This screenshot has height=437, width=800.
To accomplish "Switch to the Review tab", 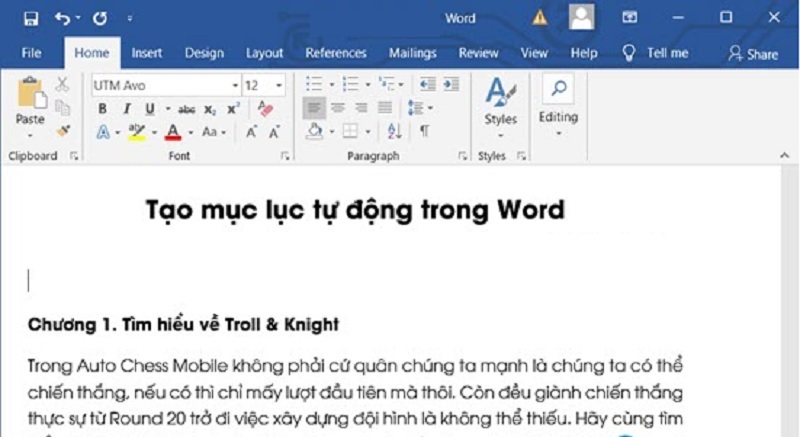I will (x=478, y=53).
